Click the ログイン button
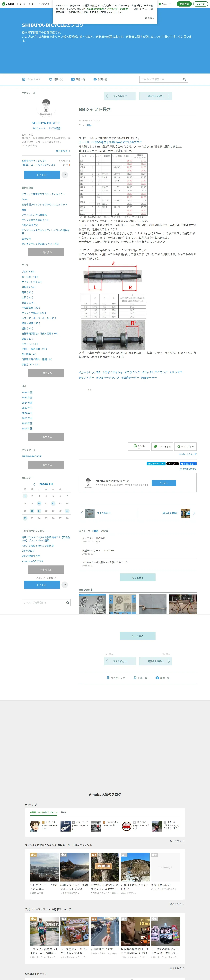Screen dimensions: 210x980 tap(201, 4)
